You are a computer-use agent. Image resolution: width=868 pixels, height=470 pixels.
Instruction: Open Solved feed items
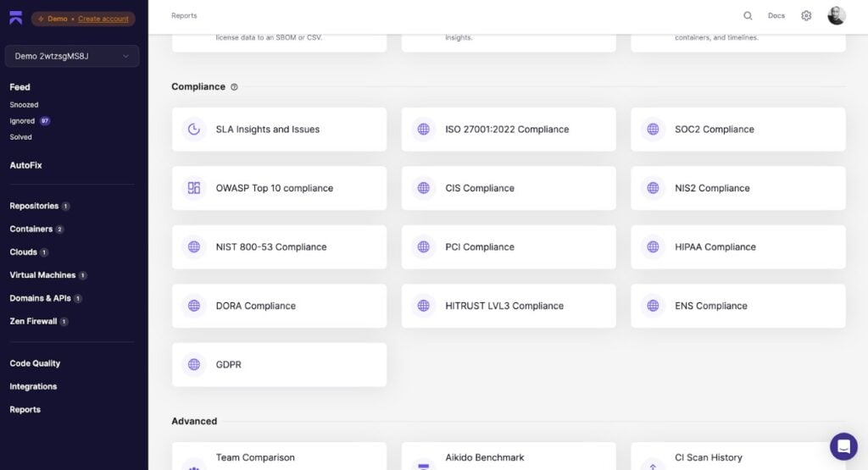click(x=20, y=137)
